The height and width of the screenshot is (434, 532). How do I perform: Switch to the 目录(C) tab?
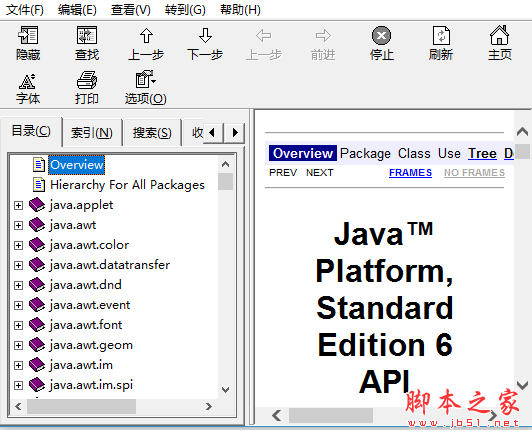tap(31, 131)
